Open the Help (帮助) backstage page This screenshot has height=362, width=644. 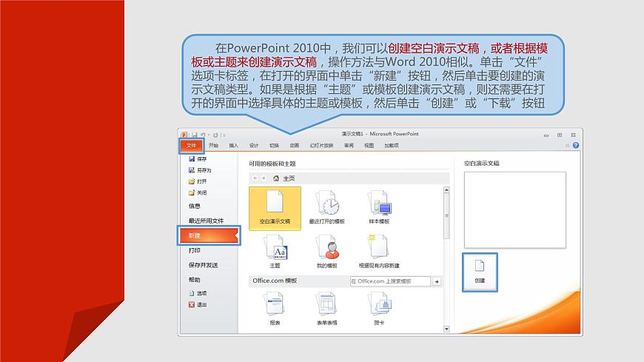[194, 280]
